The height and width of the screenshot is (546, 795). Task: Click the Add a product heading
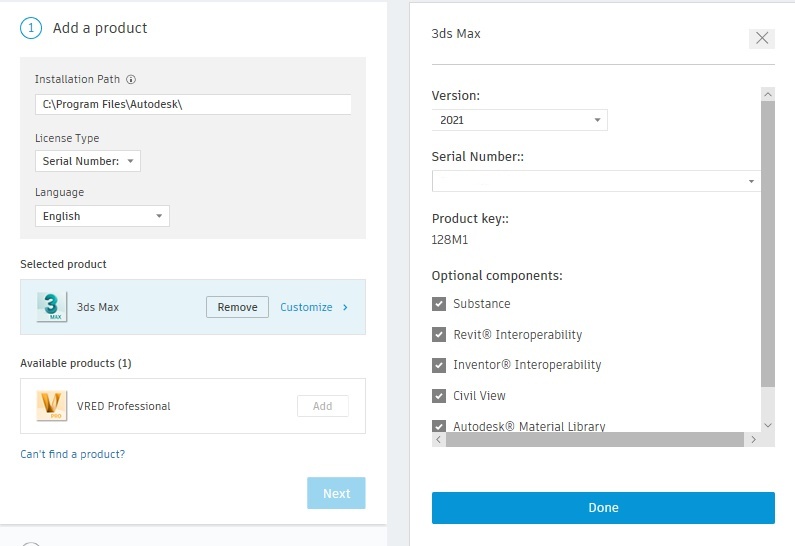pos(100,28)
